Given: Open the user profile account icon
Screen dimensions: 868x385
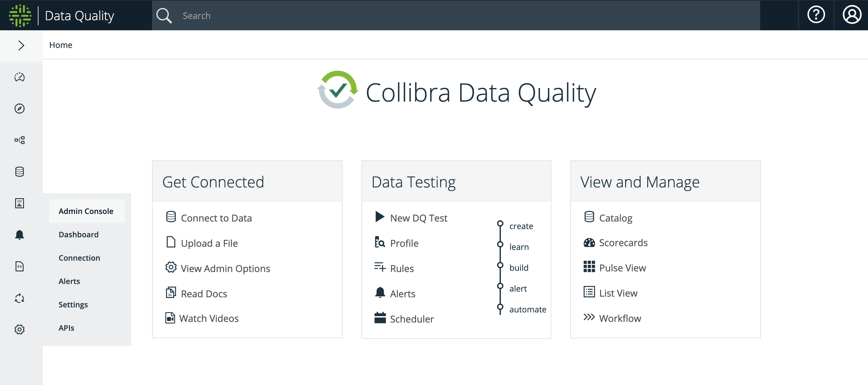Looking at the screenshot, I should (852, 15).
